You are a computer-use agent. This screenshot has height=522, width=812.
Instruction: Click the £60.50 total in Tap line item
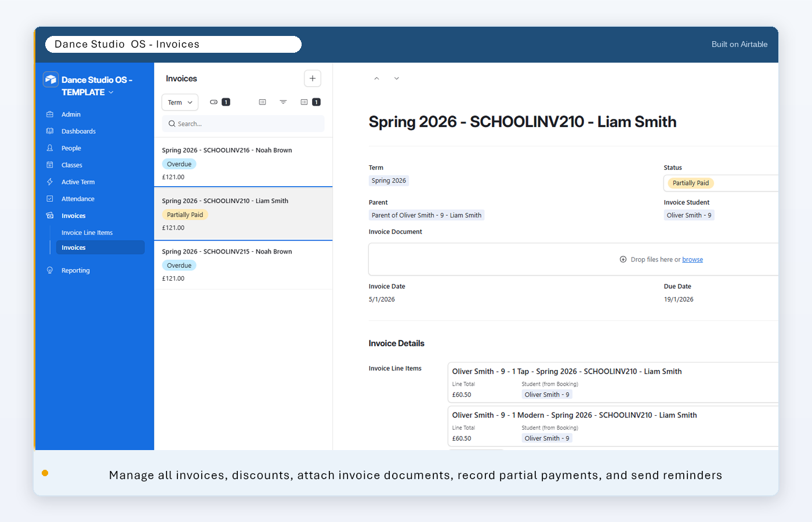coord(462,394)
